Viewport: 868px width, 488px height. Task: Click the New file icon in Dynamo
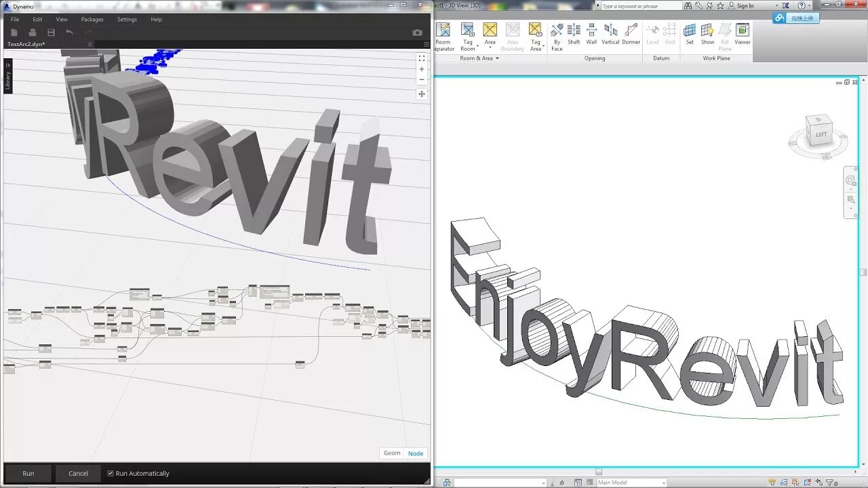[x=14, y=33]
